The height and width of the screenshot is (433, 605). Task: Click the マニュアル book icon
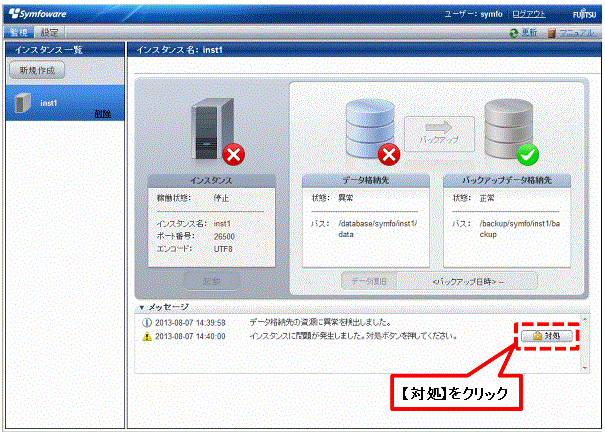coord(552,33)
